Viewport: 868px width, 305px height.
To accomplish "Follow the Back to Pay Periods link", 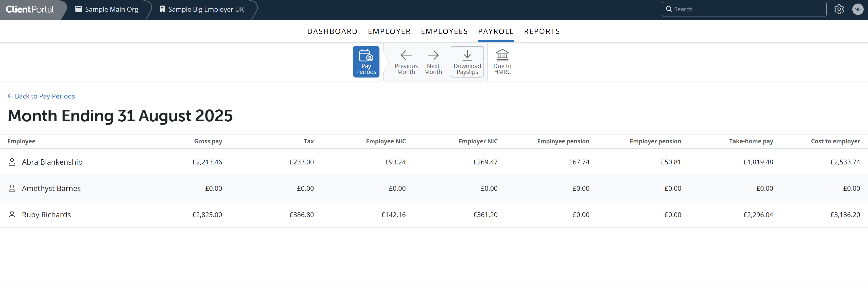I will (x=41, y=96).
